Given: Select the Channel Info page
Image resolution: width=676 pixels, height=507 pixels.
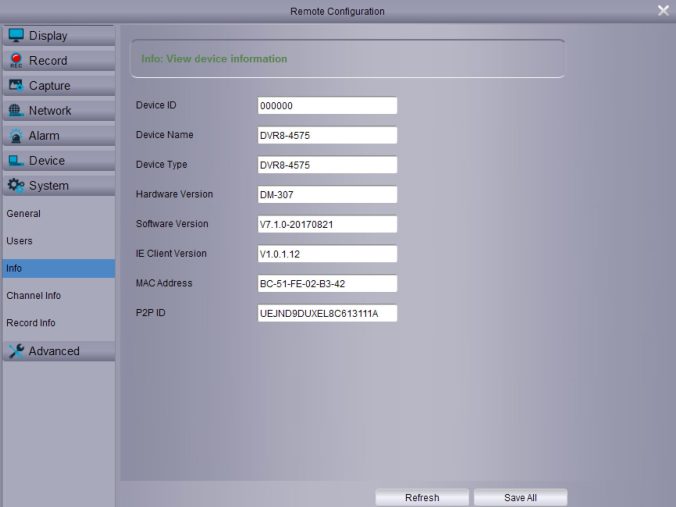Looking at the screenshot, I should coord(34,296).
